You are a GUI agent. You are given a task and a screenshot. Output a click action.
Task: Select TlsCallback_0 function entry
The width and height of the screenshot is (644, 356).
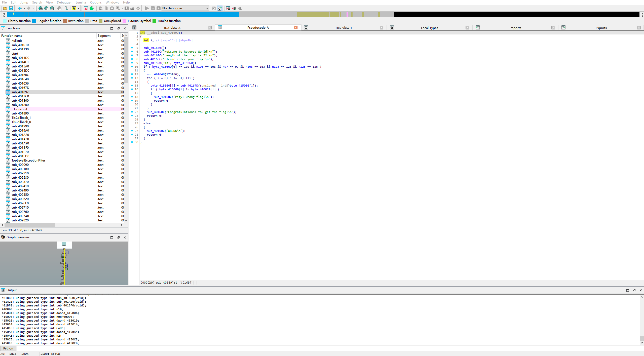click(21, 122)
